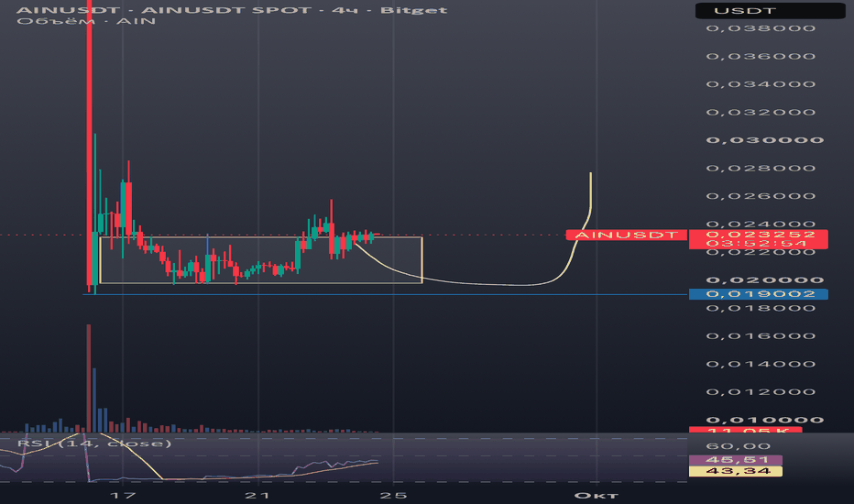Click the 0,030000 price scale level
Image resolution: width=854 pixels, height=504 pixels.
tap(765, 140)
